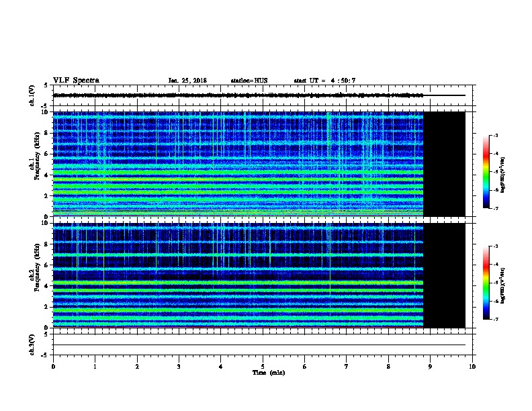Click the "start UT = 4:50:7" text
This screenshot has width=532, height=411.
coord(324,81)
